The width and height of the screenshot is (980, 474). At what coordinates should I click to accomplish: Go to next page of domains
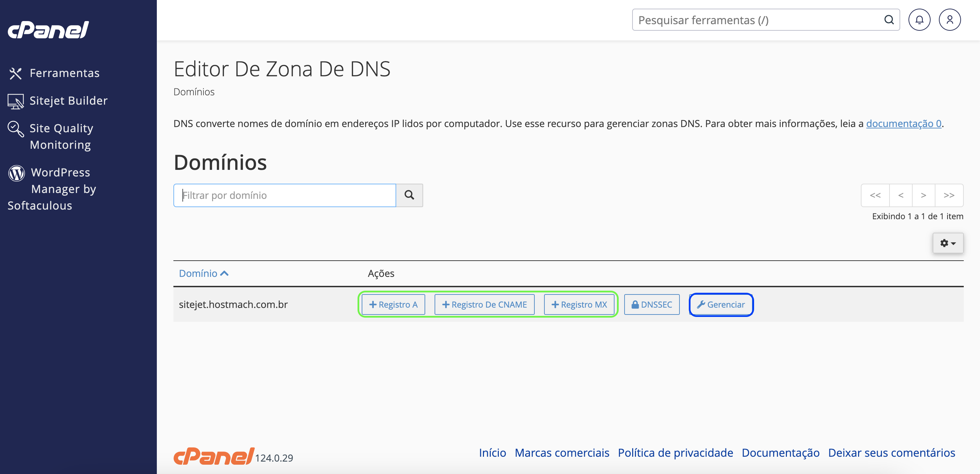(x=924, y=195)
